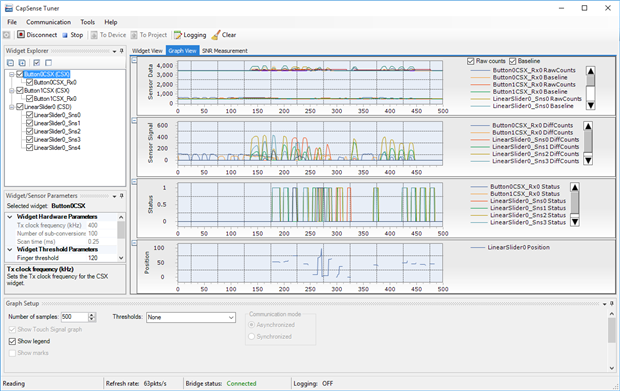Open the Help menu
This screenshot has height=391, width=620.
[x=111, y=22]
